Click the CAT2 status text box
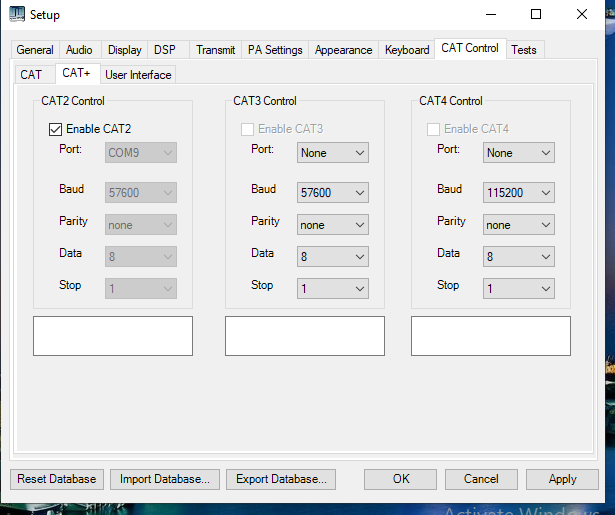Screen dimensions: 615x515 pos(113,336)
